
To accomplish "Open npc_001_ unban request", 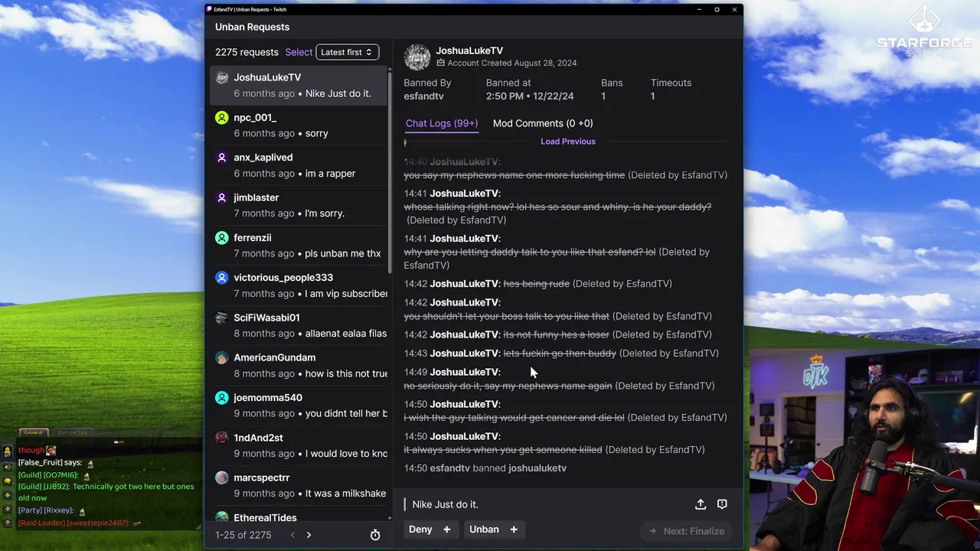I will pos(299,126).
